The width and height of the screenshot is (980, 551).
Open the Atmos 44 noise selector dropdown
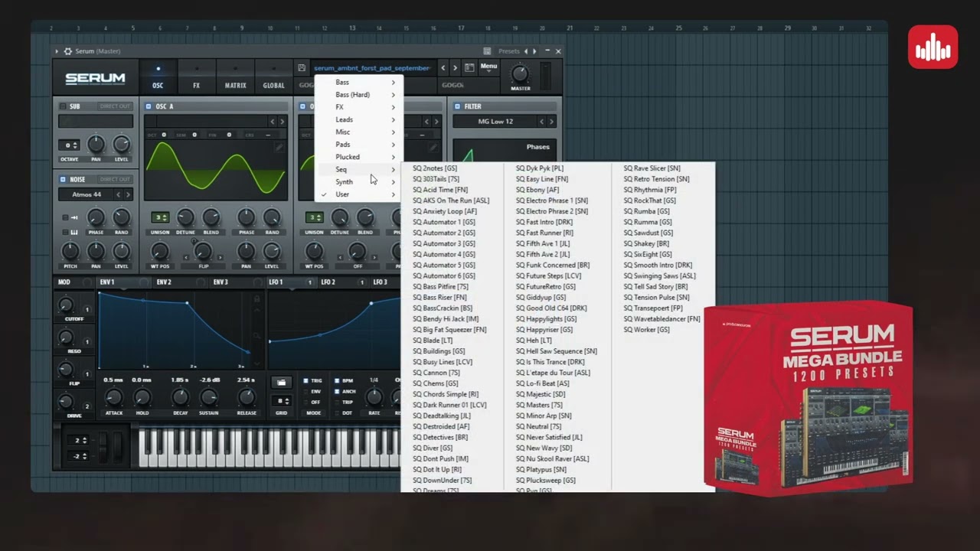tap(87, 194)
